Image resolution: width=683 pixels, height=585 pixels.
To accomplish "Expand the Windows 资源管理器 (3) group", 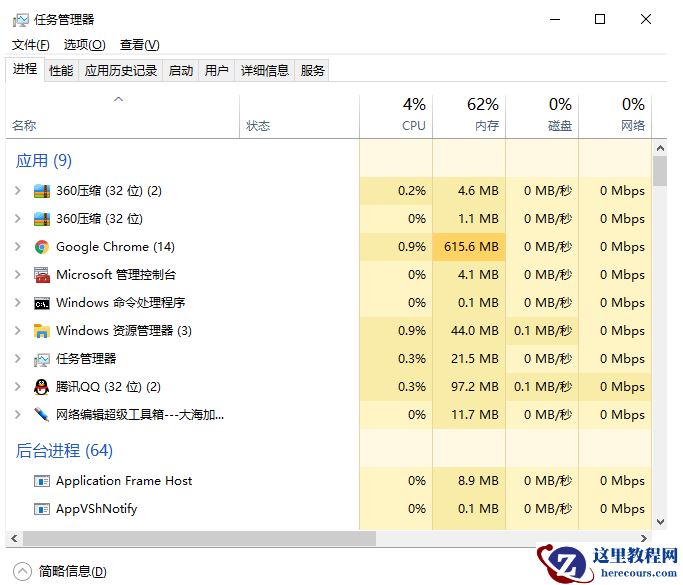I will 17,331.
